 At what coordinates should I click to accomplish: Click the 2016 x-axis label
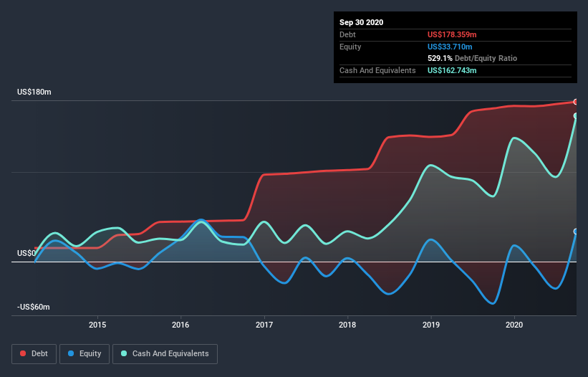point(180,325)
